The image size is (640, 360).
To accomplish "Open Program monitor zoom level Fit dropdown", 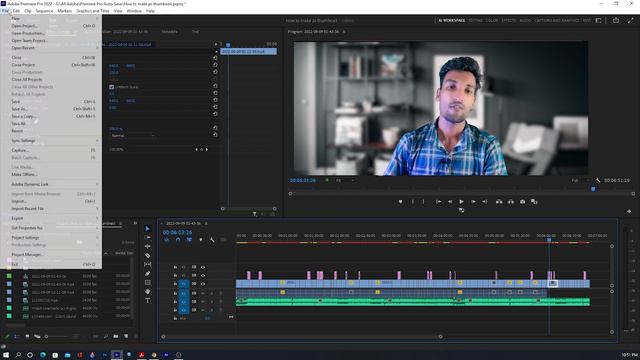I will (x=345, y=180).
